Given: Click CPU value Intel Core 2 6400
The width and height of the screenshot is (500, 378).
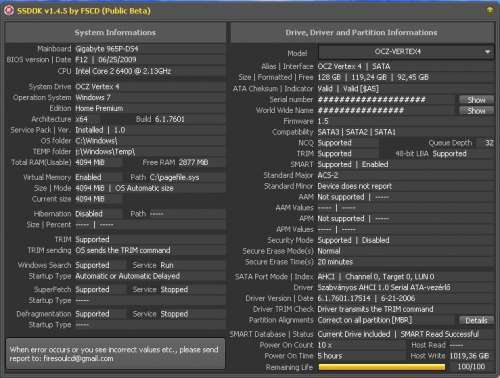Looking at the screenshot, I should 123,71.
